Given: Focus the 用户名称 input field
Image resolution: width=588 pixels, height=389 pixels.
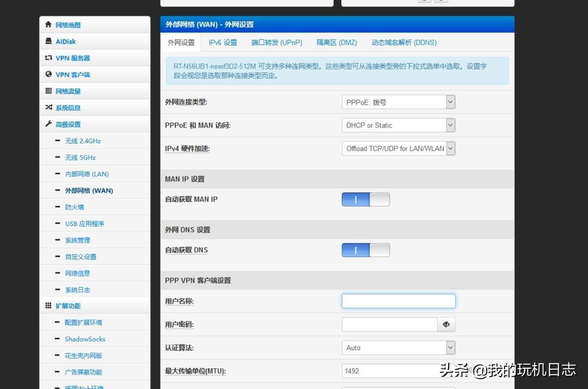Looking at the screenshot, I should point(398,301).
